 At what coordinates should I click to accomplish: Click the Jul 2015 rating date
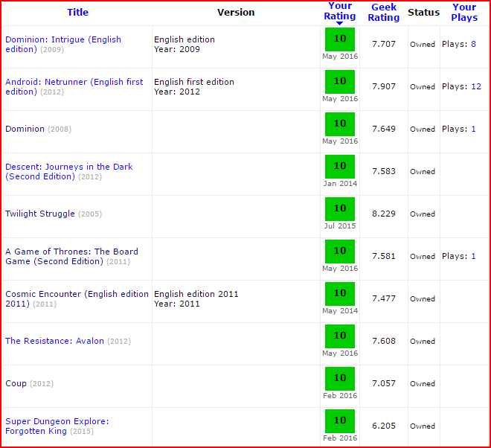coord(340,226)
